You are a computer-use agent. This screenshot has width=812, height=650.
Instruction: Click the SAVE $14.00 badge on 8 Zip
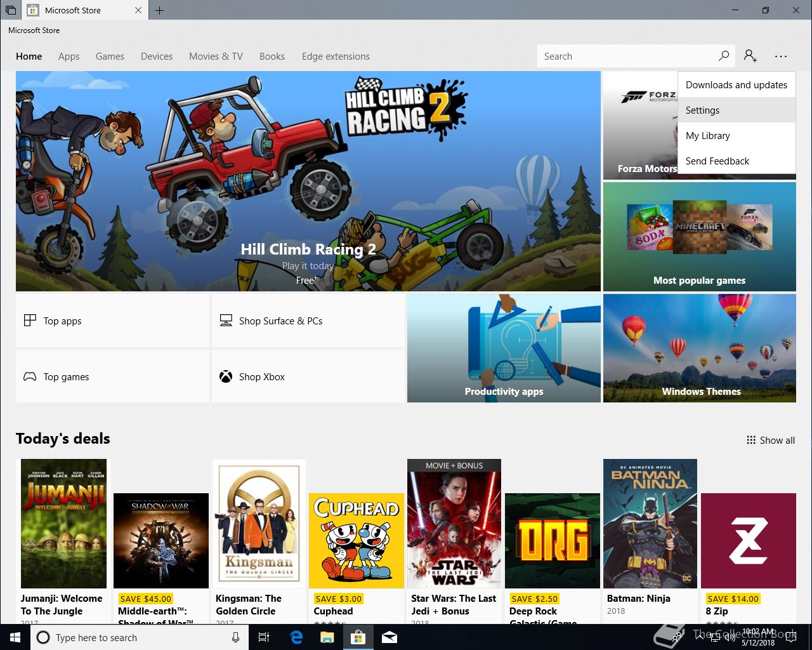(733, 599)
